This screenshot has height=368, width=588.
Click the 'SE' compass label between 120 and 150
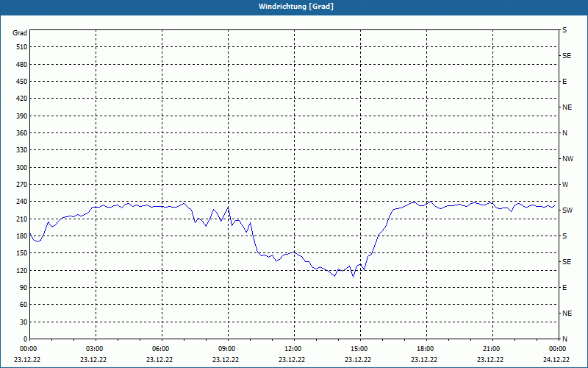pyautogui.click(x=567, y=262)
